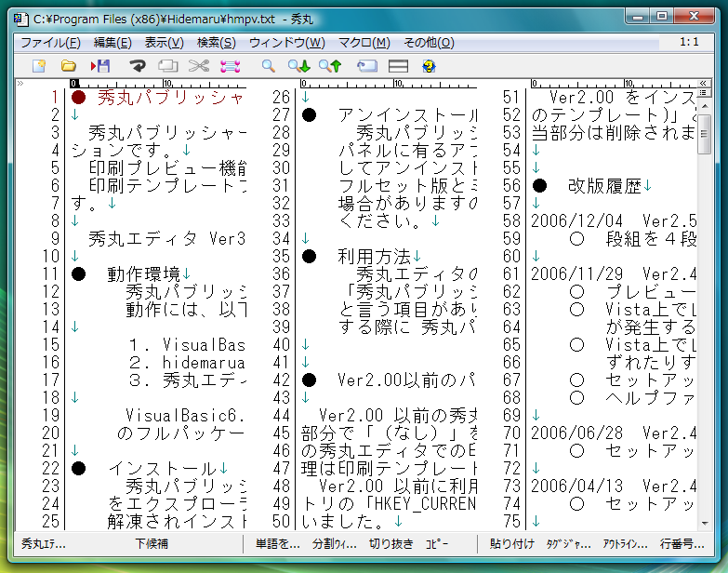Click the 動作環境 heading on line 11
Image resolution: width=728 pixels, height=573 pixels.
pos(143,274)
